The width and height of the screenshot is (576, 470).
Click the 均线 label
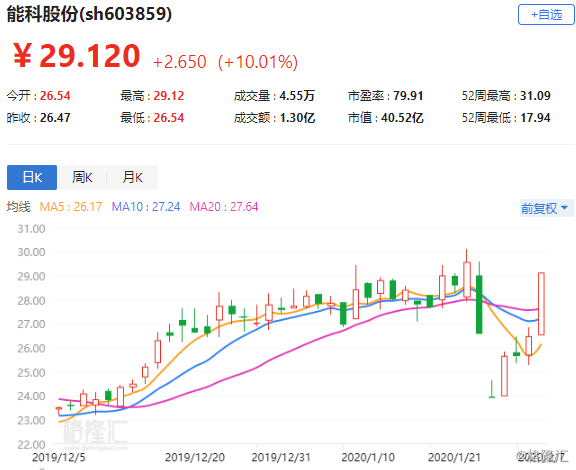(x=18, y=207)
